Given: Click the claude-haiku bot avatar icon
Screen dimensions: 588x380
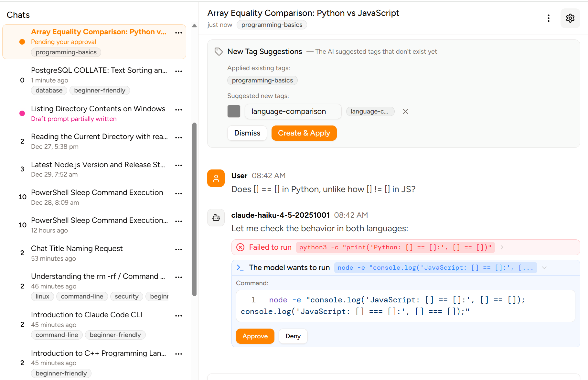Looking at the screenshot, I should click(216, 218).
